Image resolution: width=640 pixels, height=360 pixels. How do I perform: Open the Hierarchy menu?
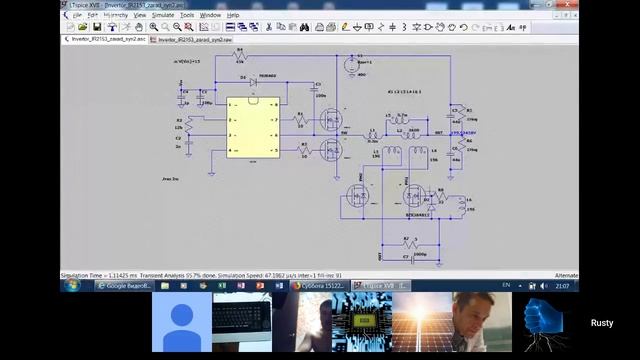116,15
